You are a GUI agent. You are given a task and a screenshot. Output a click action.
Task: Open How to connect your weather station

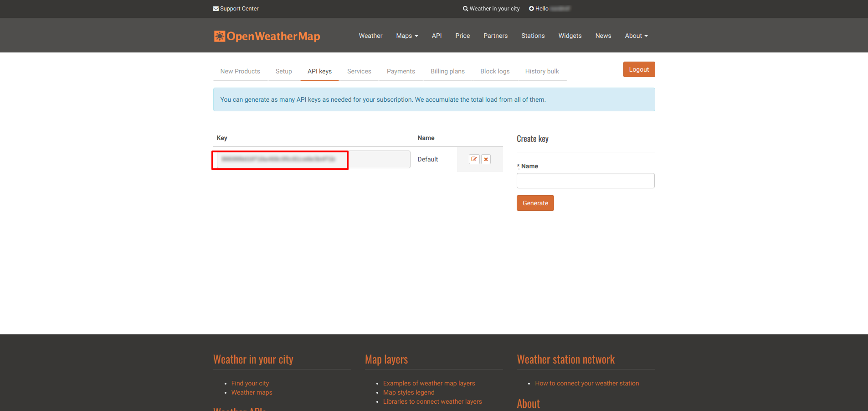[x=587, y=383]
